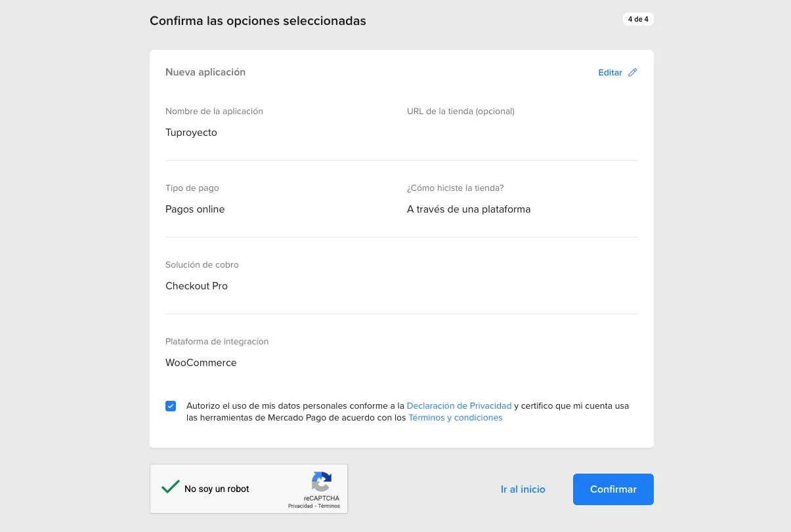Screen dimensions: 791x532
Task: Click "A través de una plataforma" value
Action: 469,209
